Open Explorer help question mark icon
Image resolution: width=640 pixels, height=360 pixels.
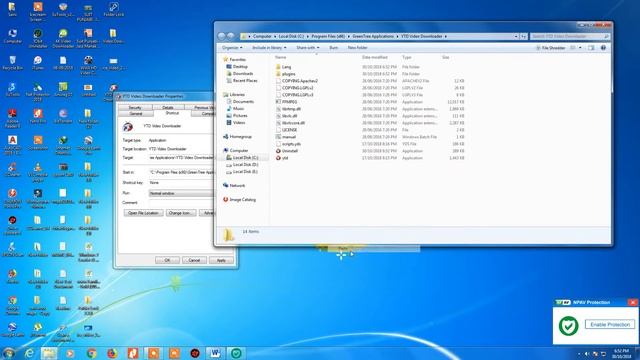(603, 48)
